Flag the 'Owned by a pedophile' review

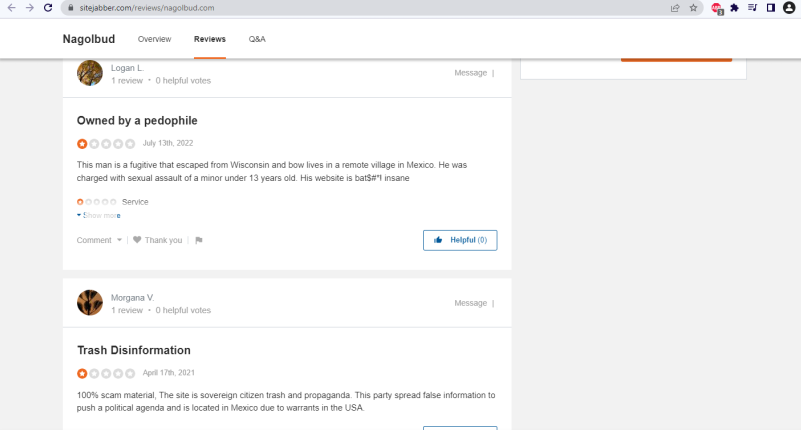coord(198,240)
